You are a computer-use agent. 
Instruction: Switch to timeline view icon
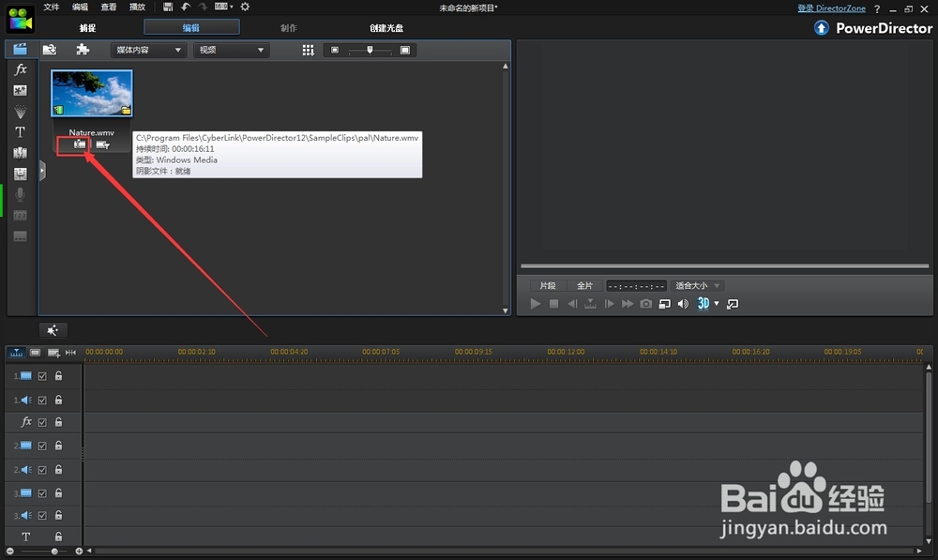[x=16, y=353]
